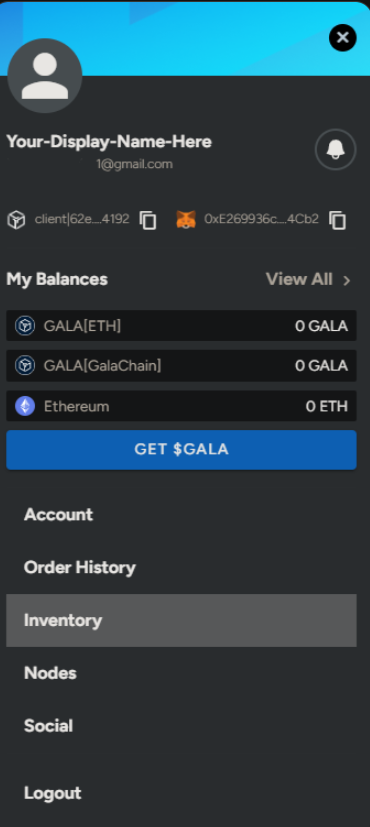370x827 pixels.
Task: Open the View All balances link
Action: [x=299, y=279]
